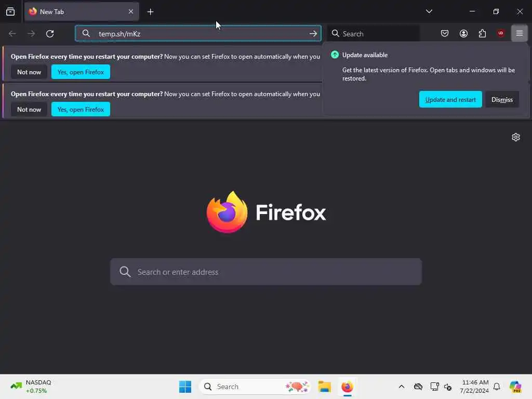Close the New Tab tab
Viewport: 532px width, 399px height.
tap(130, 11)
